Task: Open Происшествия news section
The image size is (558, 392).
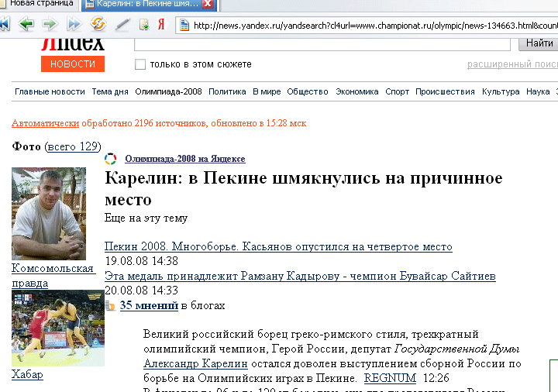Action: (445, 91)
